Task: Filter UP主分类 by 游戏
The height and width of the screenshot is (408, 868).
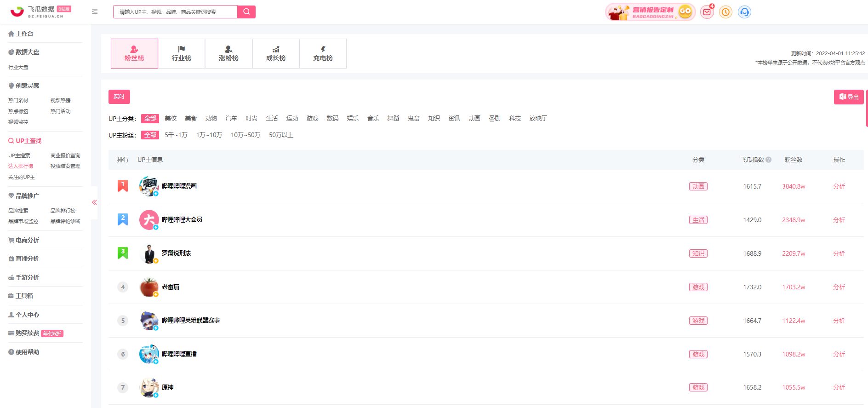Action: [x=312, y=118]
